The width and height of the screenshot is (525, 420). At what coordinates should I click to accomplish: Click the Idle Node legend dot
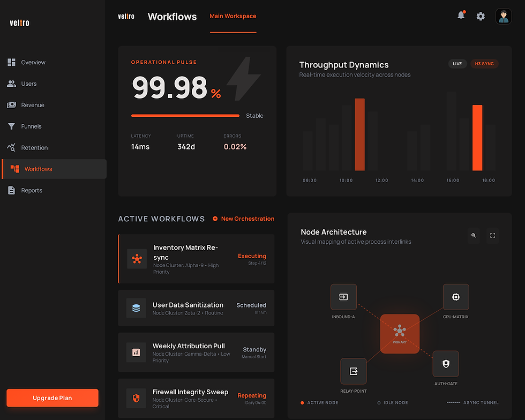click(x=379, y=402)
